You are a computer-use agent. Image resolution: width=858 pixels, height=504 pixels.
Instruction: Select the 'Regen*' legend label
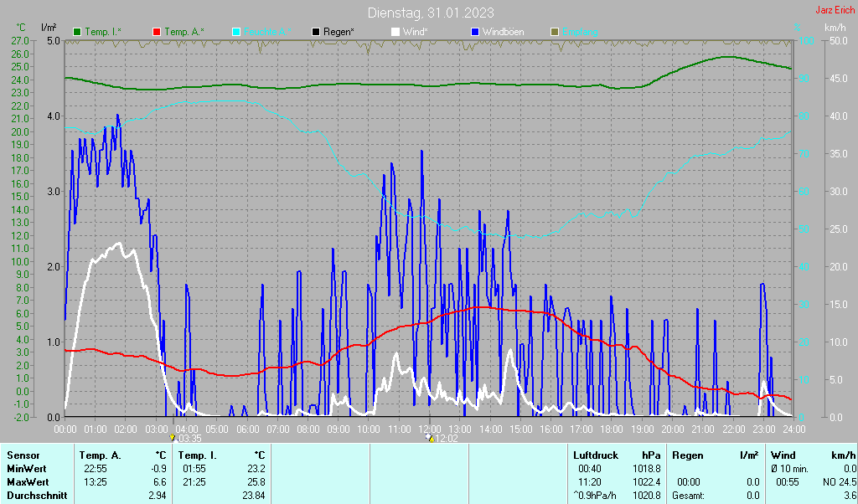coord(339,33)
